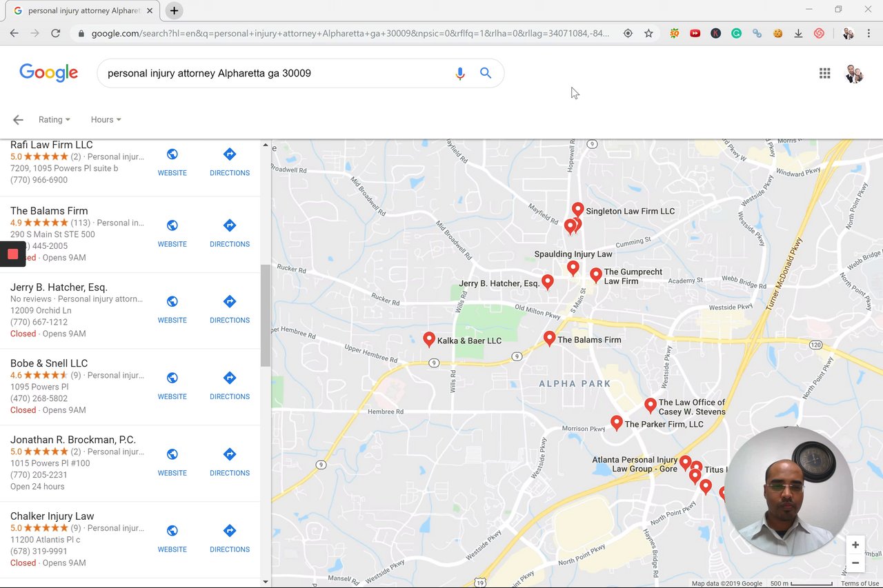
Task: Click The Balams Firm phone number
Action: tap(39, 246)
